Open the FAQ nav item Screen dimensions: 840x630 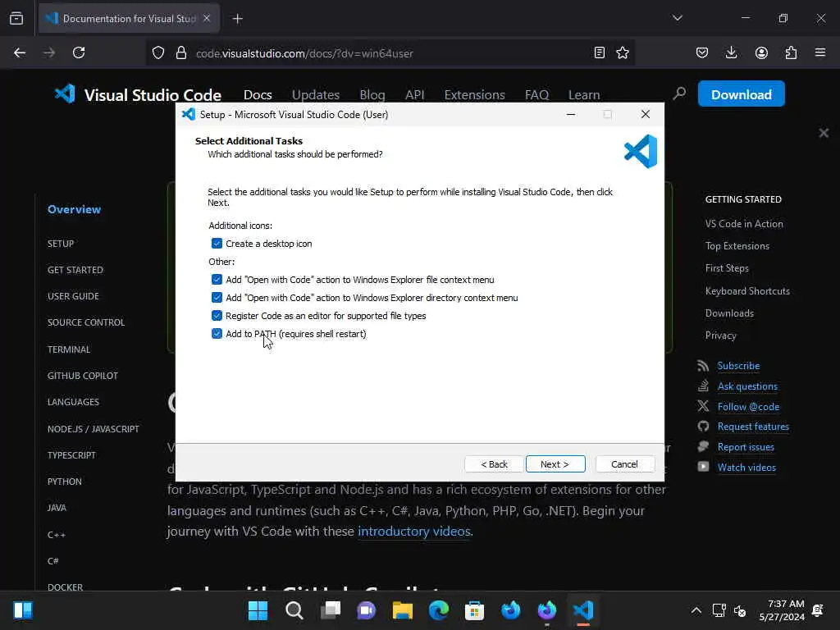pos(536,95)
